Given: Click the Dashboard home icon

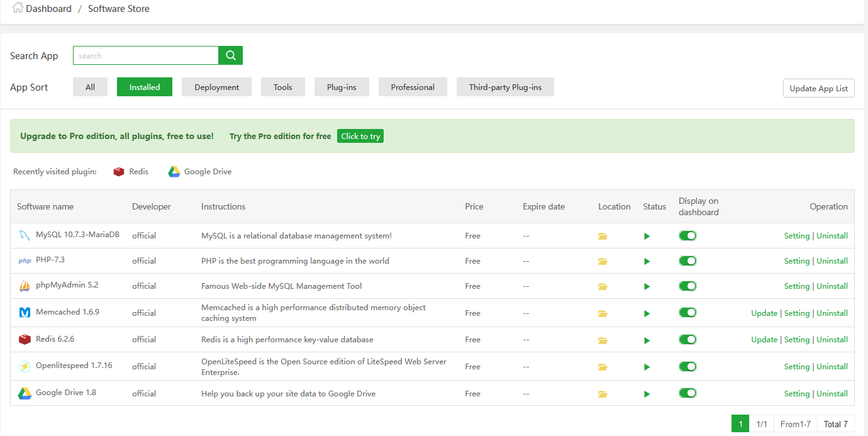Looking at the screenshot, I should click(18, 8).
